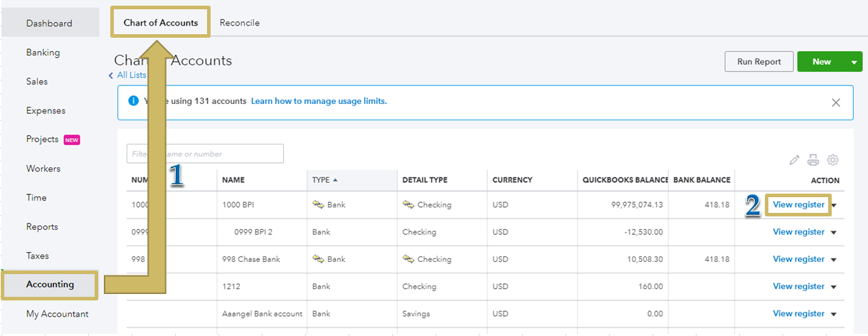Select the 1000 BPI account name
Viewport: 868px width, 336px height.
pos(238,205)
